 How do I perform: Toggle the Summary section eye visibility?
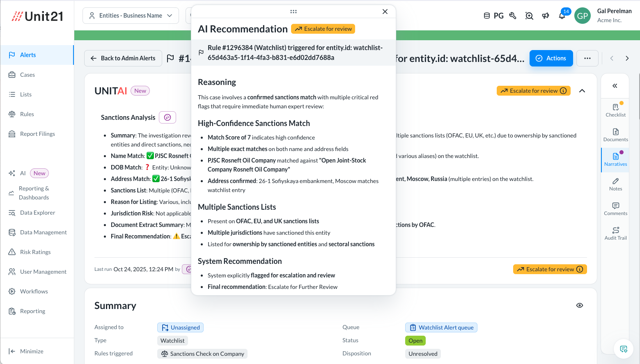tap(580, 305)
